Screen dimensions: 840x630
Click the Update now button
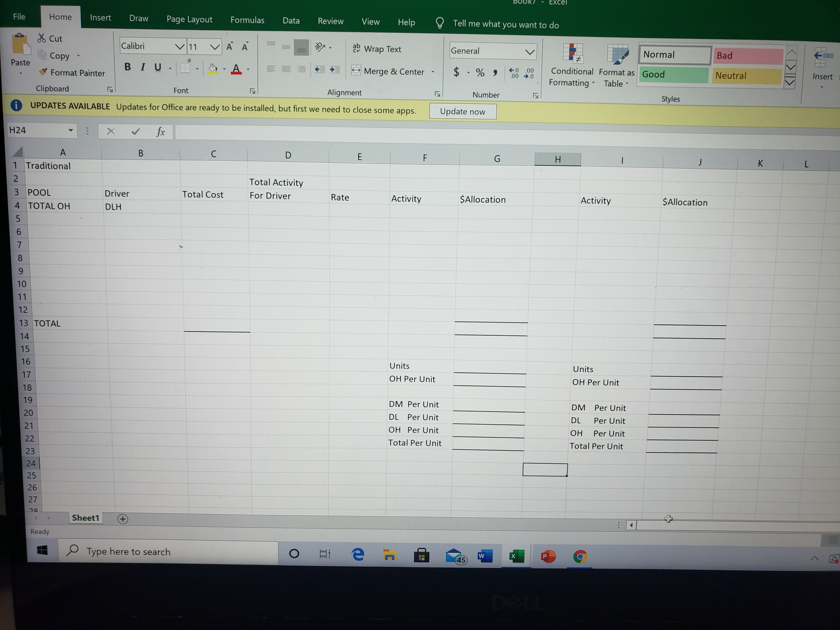[463, 111]
